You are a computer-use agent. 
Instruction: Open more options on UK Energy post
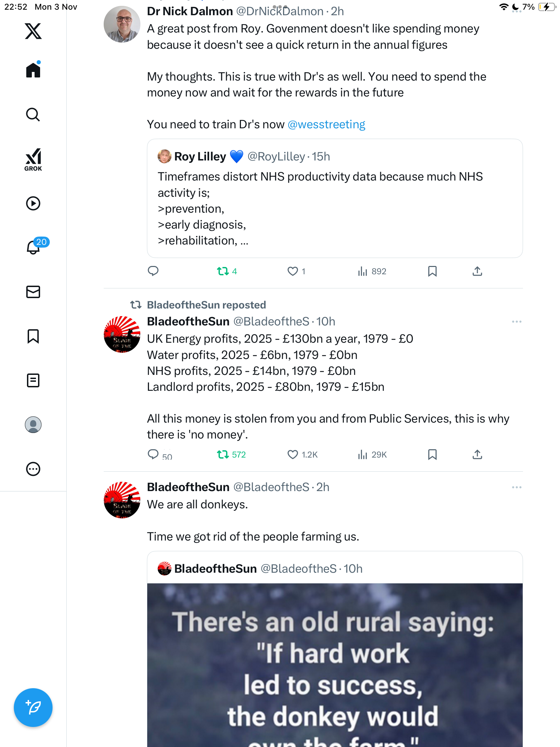(516, 322)
